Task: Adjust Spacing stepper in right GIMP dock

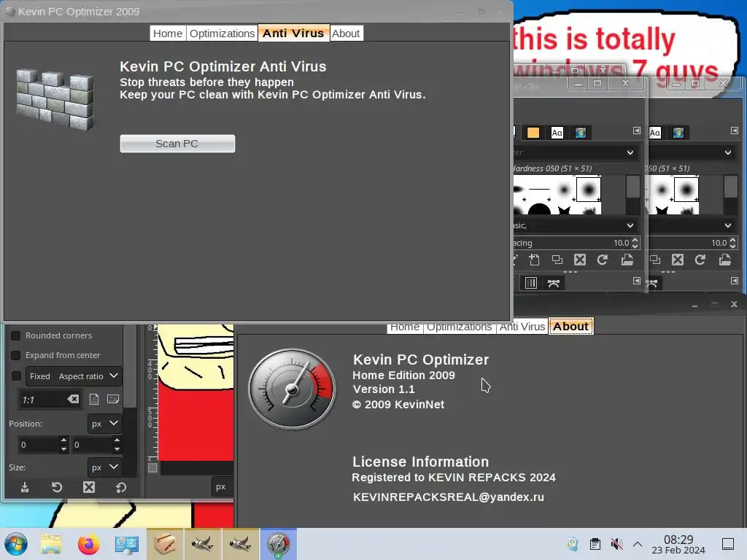Action: click(732, 243)
